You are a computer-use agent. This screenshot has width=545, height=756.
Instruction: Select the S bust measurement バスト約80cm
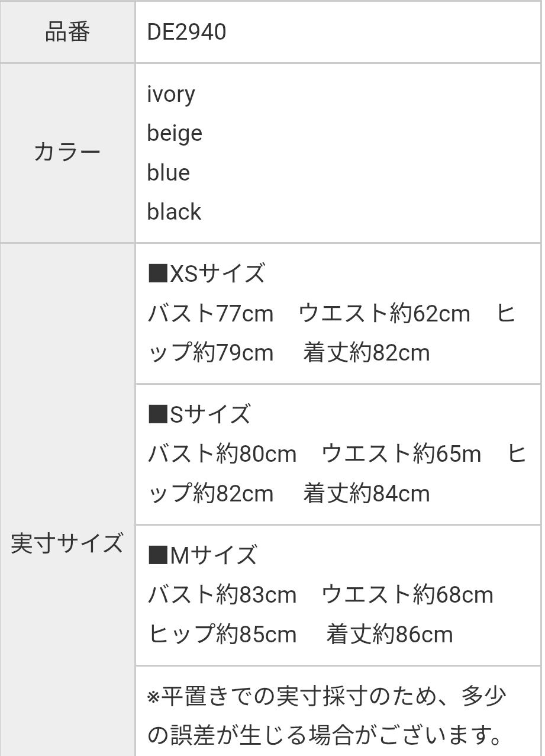pyautogui.click(x=222, y=454)
